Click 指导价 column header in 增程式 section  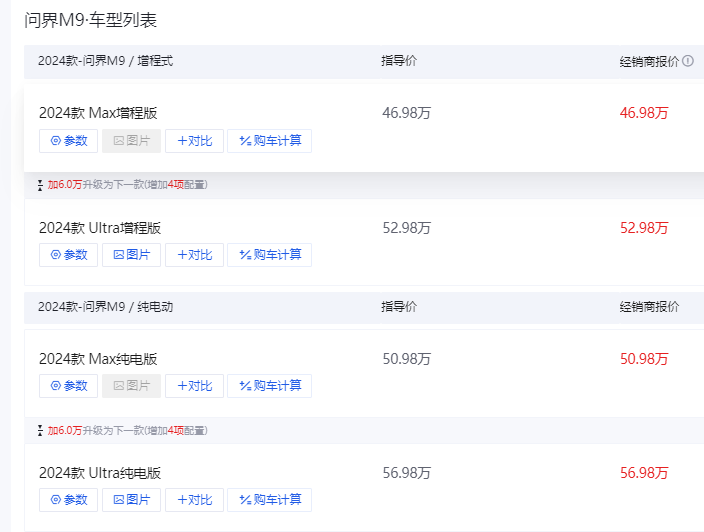coord(399,61)
